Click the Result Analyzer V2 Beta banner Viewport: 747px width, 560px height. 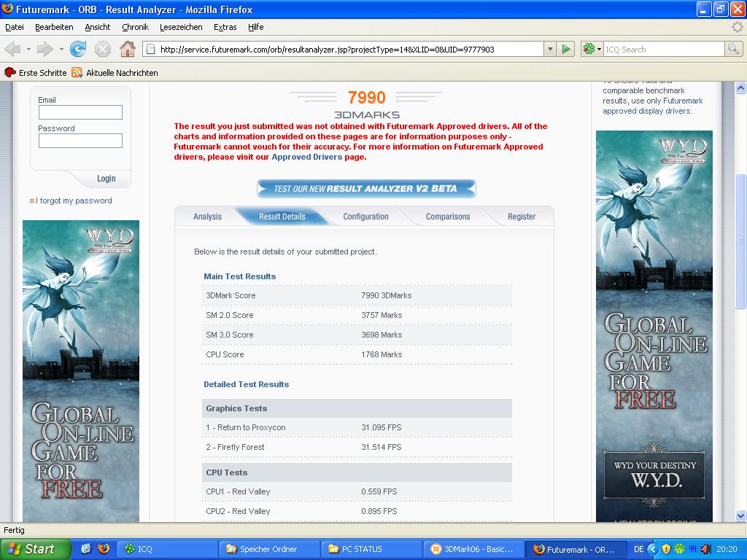tap(366, 189)
